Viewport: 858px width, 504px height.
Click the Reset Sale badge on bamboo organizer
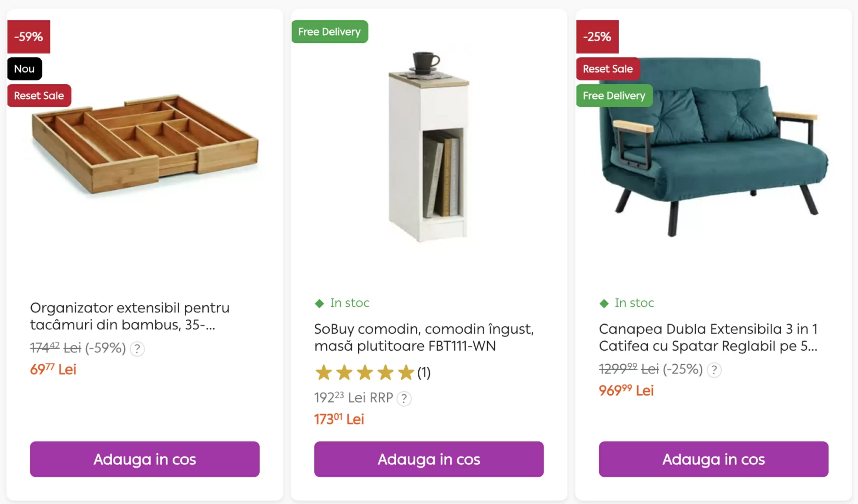click(39, 96)
